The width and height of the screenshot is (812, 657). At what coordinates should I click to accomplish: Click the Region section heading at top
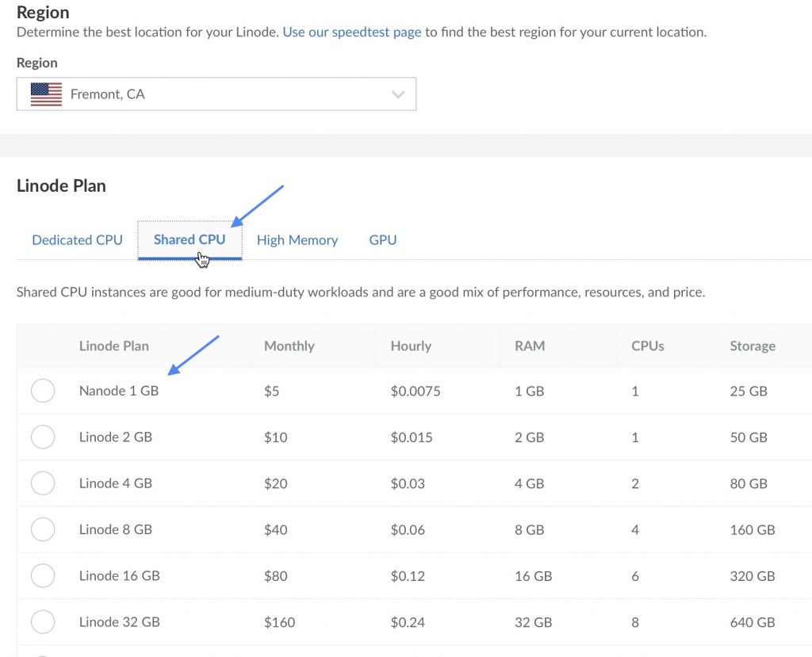(43, 12)
